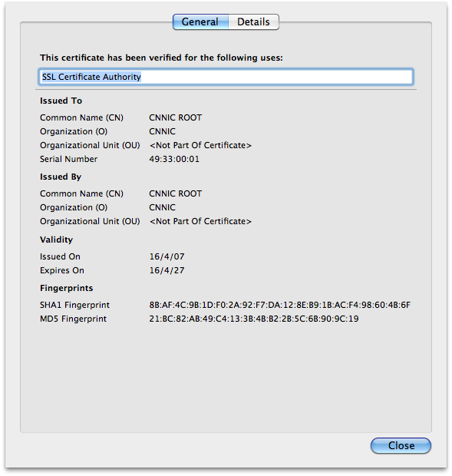Image resolution: width=452 pixels, height=476 pixels.
Task: Click the SHA1 Fingerprint label
Action: [x=74, y=305]
